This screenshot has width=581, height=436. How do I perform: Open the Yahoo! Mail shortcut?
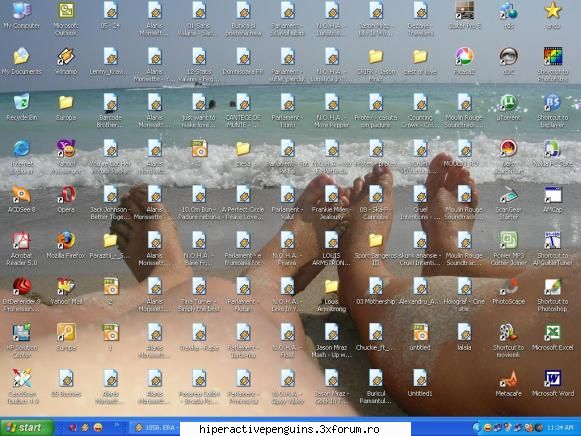(66, 291)
